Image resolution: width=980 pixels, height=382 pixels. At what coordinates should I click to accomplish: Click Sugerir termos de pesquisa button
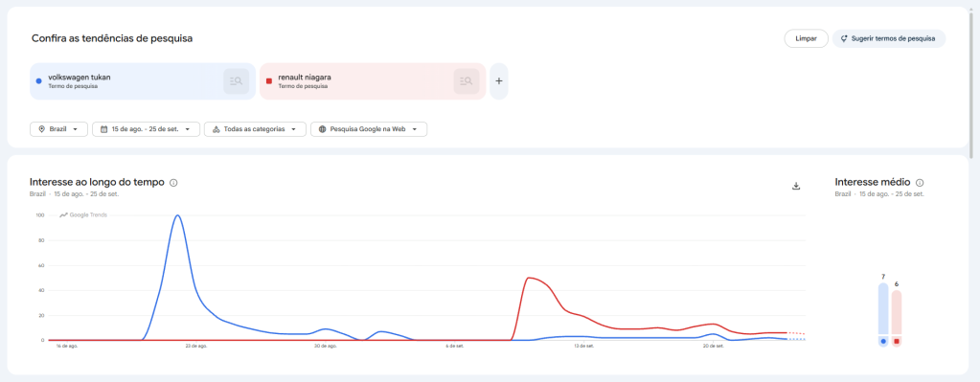(889, 38)
